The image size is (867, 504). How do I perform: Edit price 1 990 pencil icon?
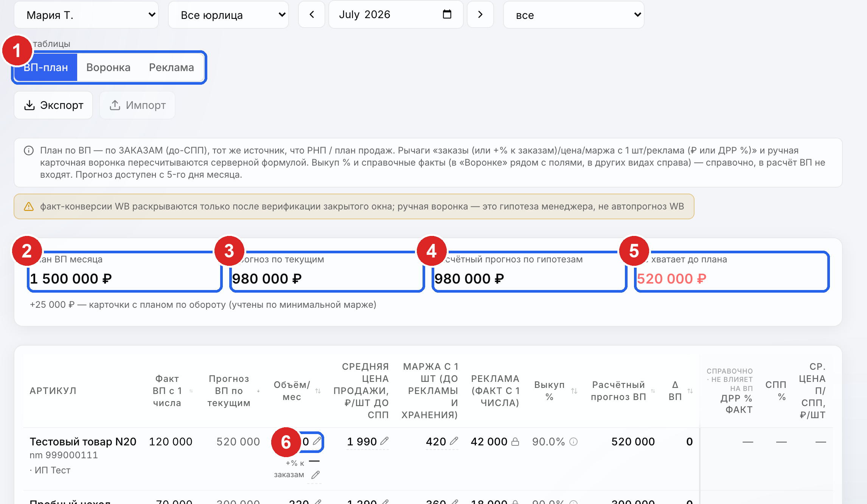[x=384, y=441]
